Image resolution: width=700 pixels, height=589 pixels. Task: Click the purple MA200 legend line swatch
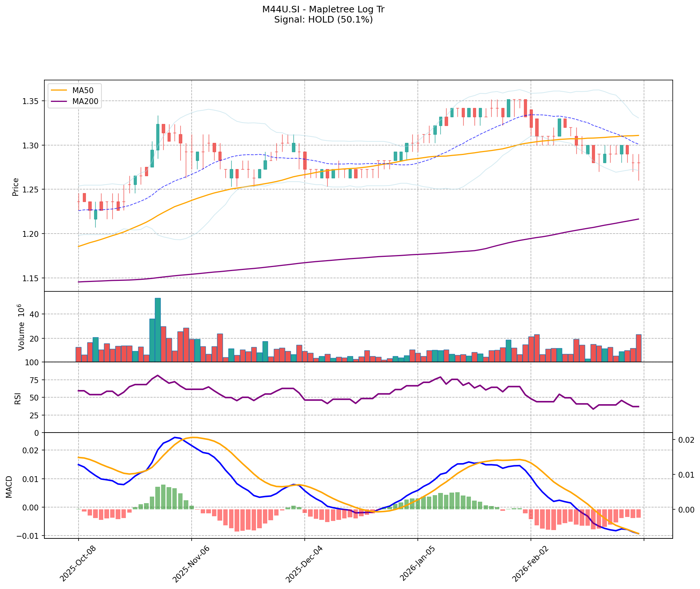[59, 102]
